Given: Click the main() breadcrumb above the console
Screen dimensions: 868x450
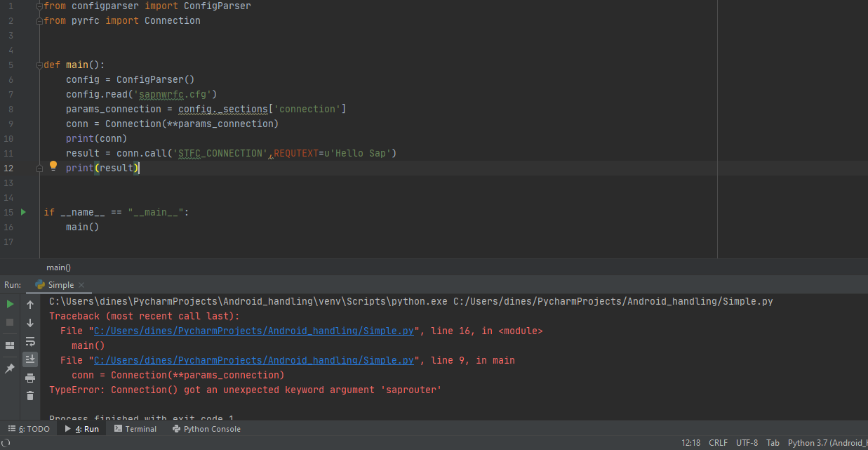Looking at the screenshot, I should [58, 267].
